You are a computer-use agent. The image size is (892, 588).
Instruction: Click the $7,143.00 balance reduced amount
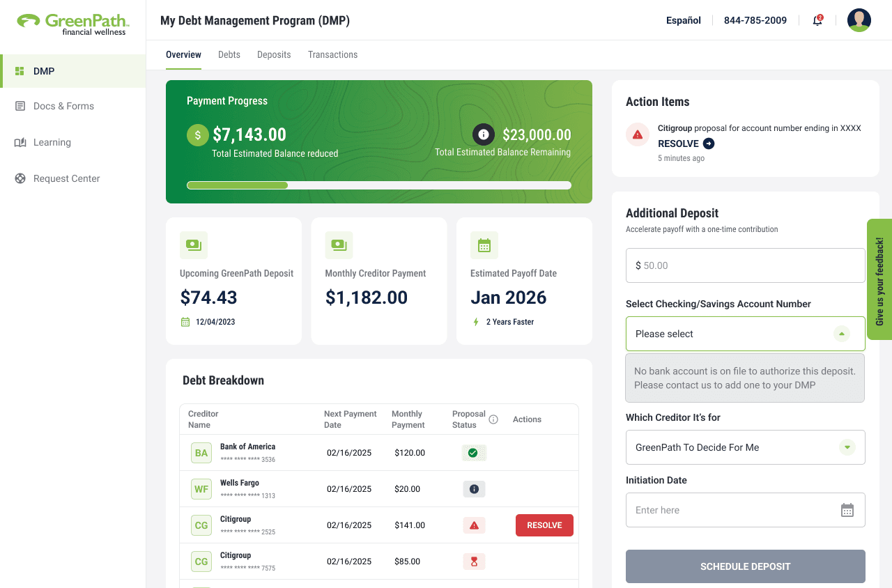pyautogui.click(x=249, y=134)
